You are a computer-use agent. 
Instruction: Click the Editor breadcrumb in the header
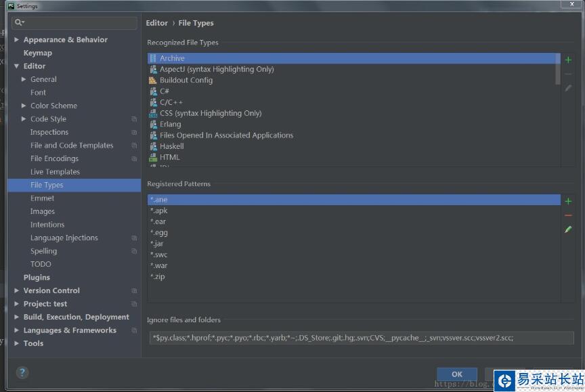click(x=156, y=22)
